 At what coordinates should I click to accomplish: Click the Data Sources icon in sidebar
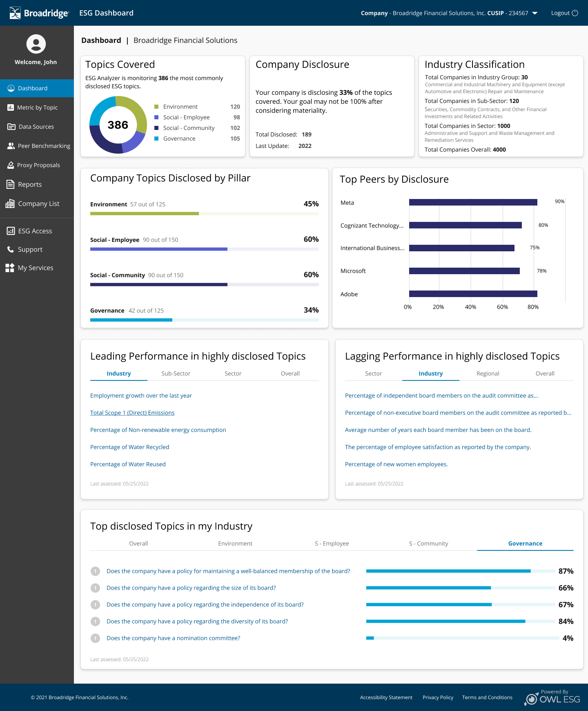(x=11, y=127)
